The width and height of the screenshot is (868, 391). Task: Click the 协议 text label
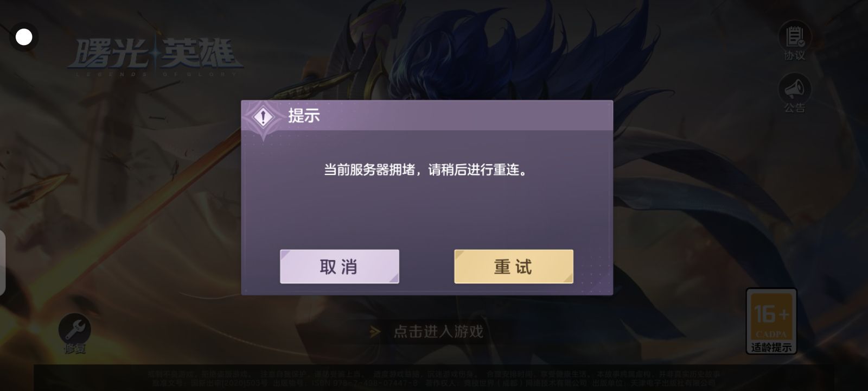(795, 55)
